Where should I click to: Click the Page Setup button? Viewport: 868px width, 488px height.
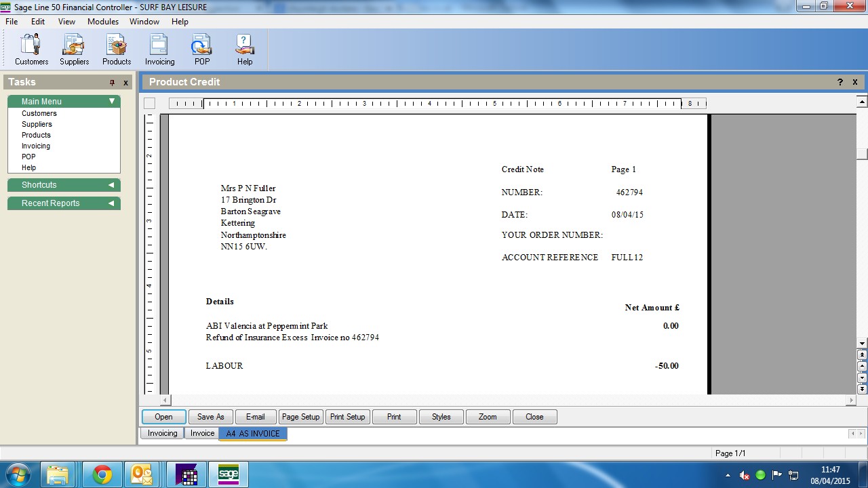point(300,417)
